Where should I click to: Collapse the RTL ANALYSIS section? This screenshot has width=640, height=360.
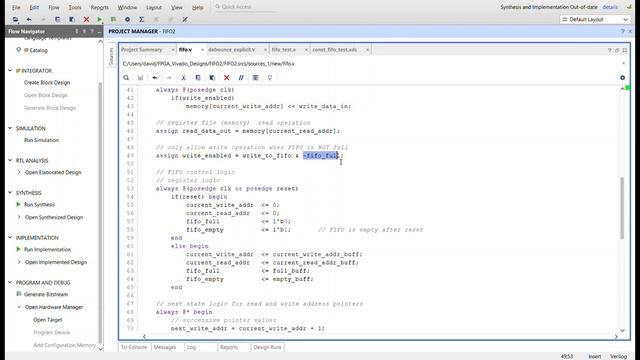coord(10,160)
